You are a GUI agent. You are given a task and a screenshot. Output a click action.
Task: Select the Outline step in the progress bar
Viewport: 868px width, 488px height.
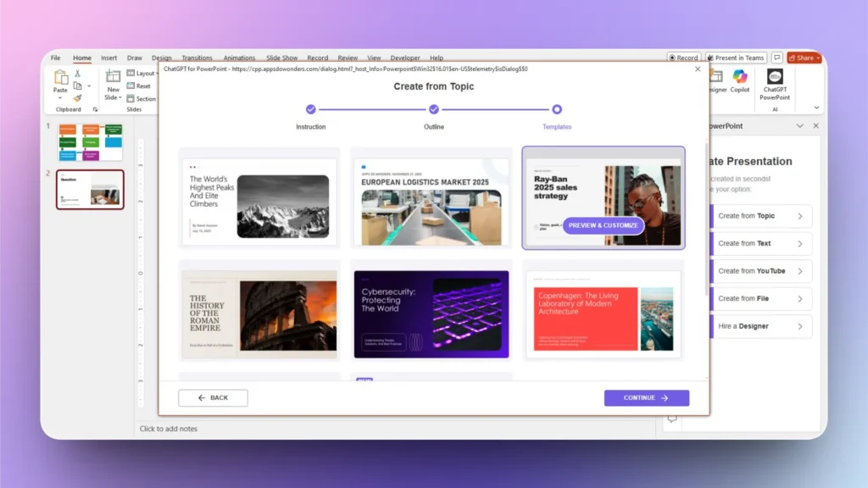click(433, 109)
